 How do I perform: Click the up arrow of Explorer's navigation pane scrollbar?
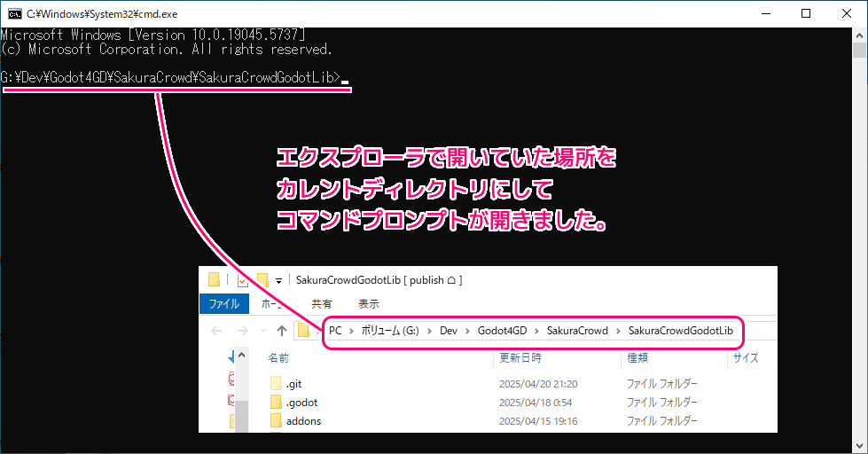(242, 355)
